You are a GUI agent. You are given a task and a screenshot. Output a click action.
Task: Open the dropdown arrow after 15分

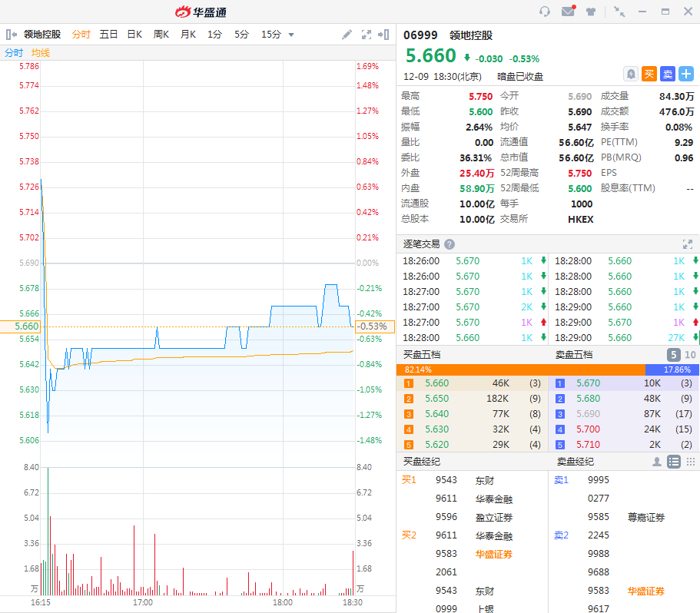(291, 35)
